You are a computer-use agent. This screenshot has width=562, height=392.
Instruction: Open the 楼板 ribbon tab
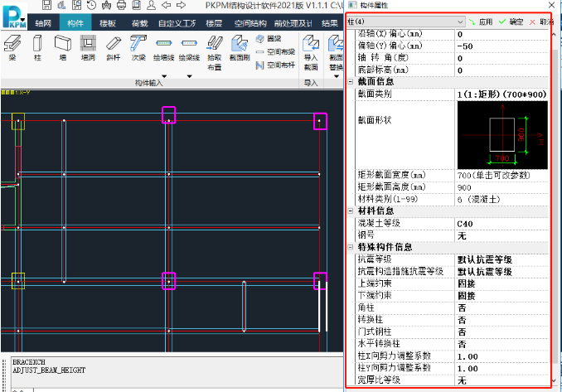click(108, 23)
